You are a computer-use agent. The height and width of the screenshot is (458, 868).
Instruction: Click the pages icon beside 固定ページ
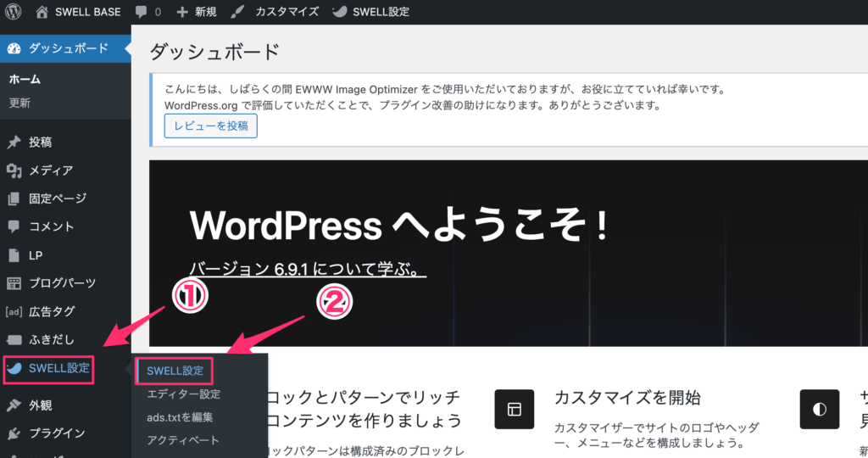(x=14, y=198)
